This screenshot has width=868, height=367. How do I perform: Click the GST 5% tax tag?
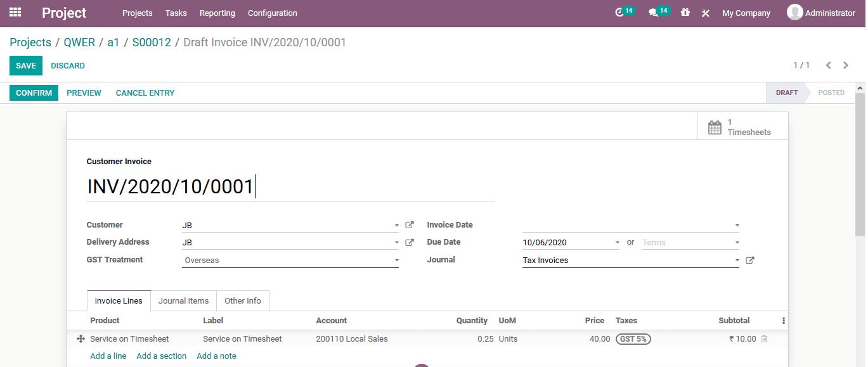633,338
